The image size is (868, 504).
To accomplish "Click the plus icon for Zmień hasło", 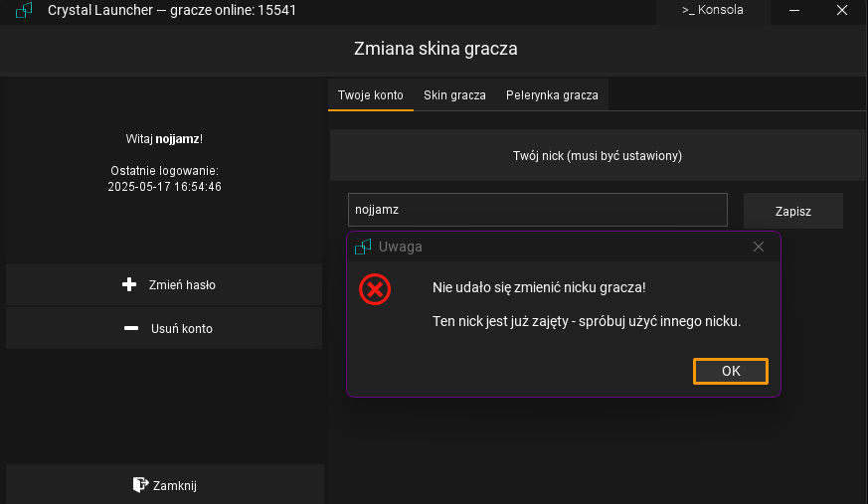I will (x=128, y=285).
